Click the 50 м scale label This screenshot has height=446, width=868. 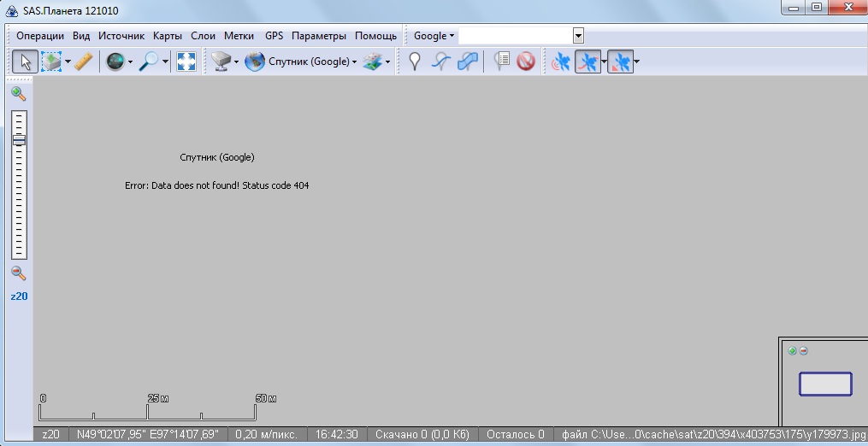point(266,398)
